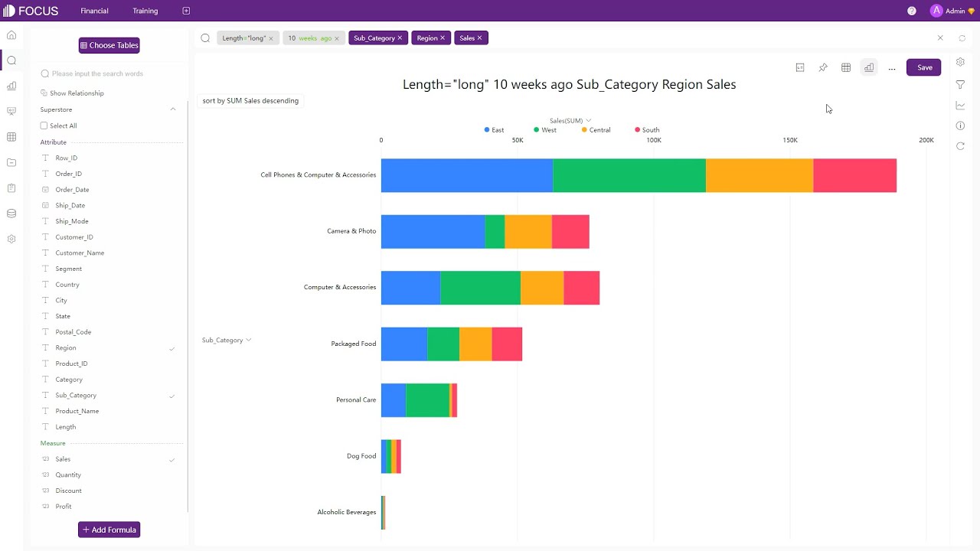The image size is (980, 551).
Task: Toggle West legend color swatch
Action: pos(537,130)
